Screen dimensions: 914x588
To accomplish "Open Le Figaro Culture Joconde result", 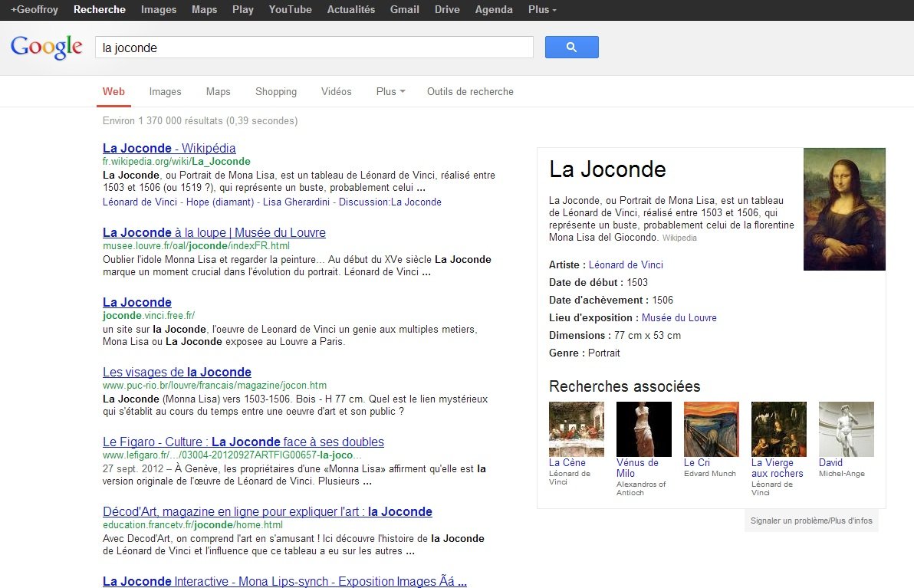I will 243,442.
